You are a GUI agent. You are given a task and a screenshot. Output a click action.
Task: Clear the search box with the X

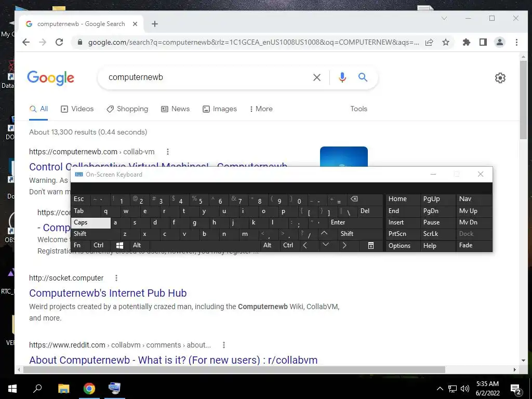[317, 77]
